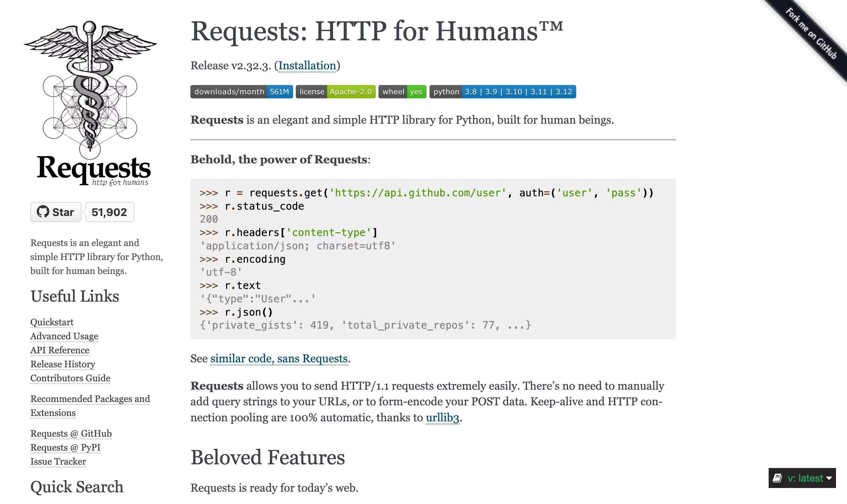Visit Requests @ PyPI link
The height and width of the screenshot is (504, 847).
[65, 448]
